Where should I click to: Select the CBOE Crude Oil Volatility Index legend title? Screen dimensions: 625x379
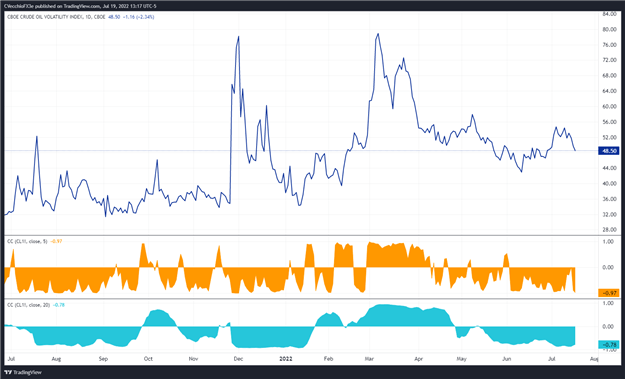pos(56,17)
